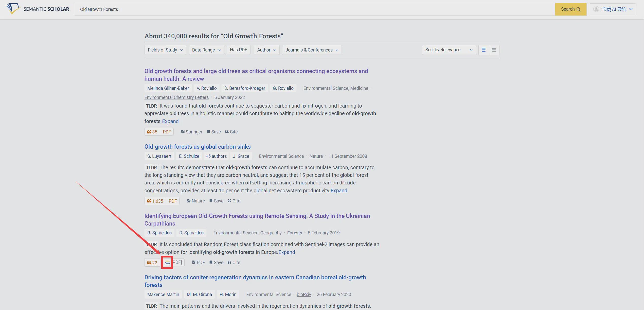The image size is (644, 310).
Task: Open Driving factors of conifer regeneration paper
Action: pyautogui.click(x=255, y=281)
